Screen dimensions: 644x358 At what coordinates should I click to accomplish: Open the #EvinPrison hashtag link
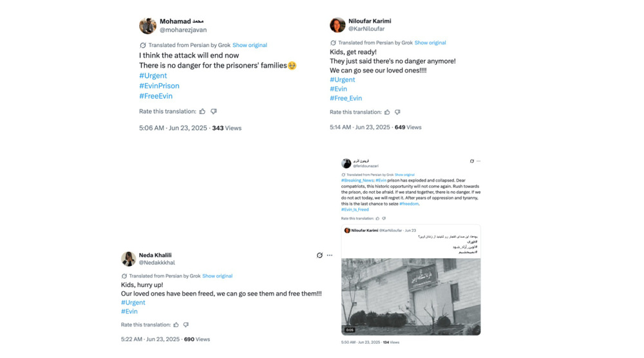tap(159, 86)
